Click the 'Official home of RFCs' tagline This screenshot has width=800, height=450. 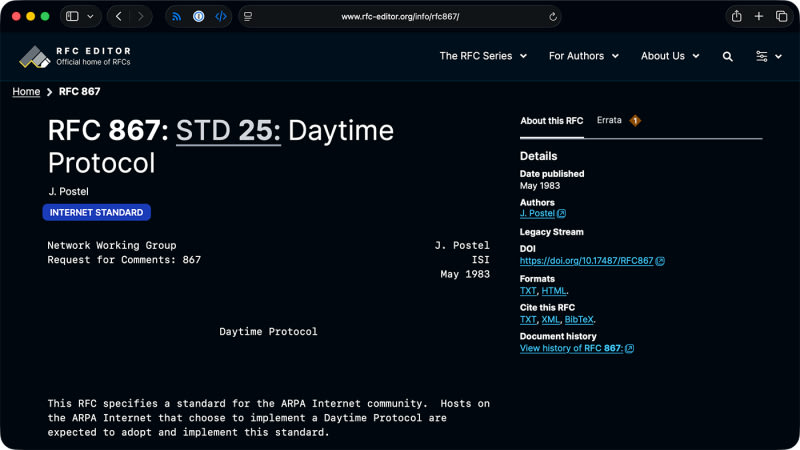(x=93, y=62)
